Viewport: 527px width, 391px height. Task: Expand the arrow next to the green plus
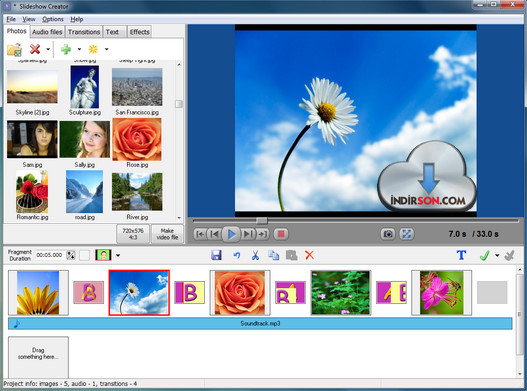tap(79, 49)
